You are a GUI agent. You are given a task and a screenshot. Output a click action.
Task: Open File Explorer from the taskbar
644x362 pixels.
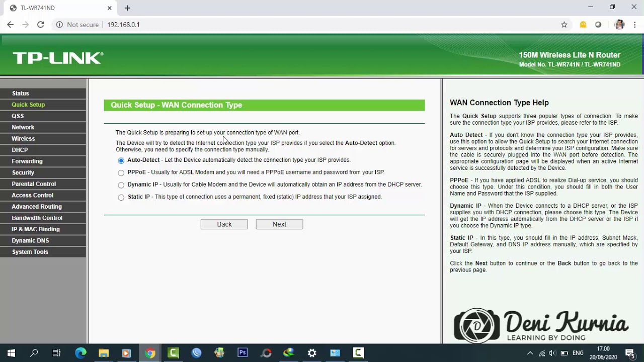[x=104, y=353]
